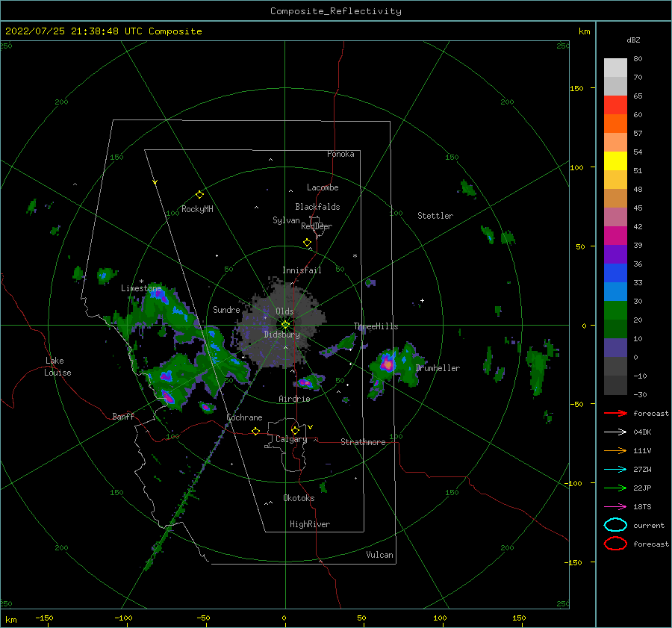
Task: Click the yellow diamond marker below RedDeer
Action: coord(307,243)
